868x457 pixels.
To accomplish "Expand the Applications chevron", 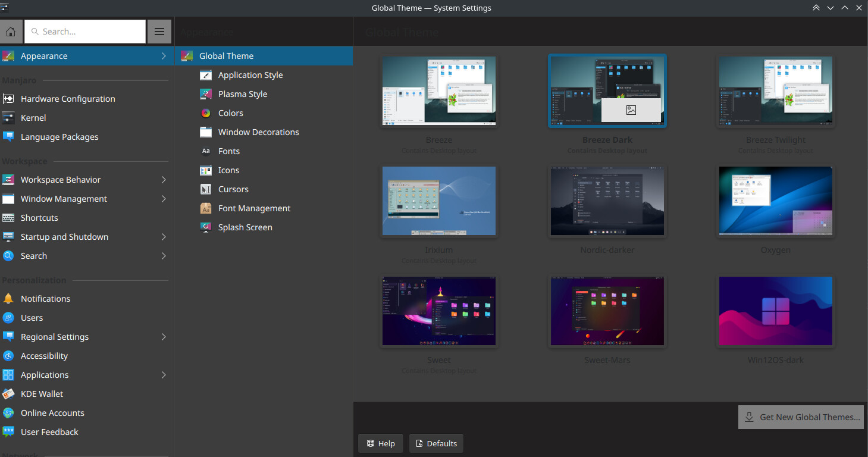I will (x=164, y=375).
